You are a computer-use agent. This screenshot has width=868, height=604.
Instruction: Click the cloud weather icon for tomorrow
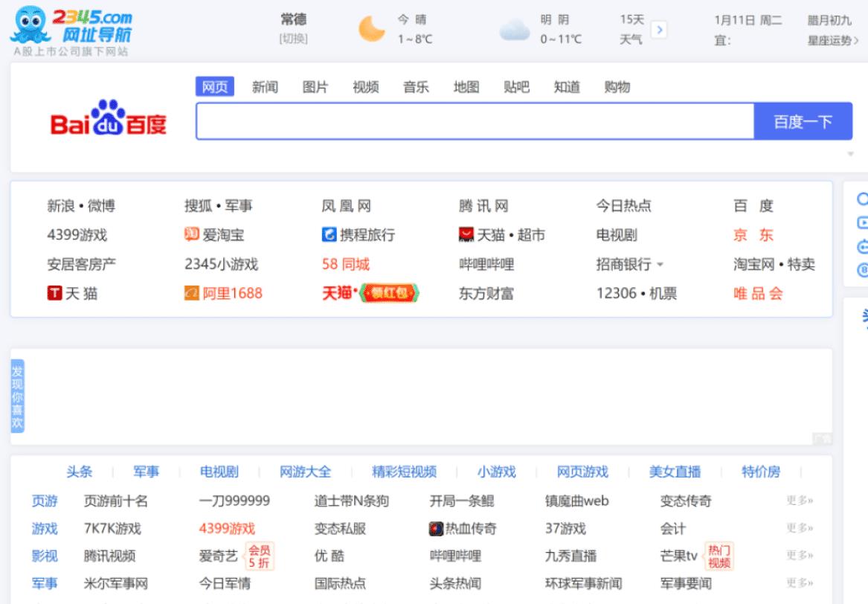point(515,30)
